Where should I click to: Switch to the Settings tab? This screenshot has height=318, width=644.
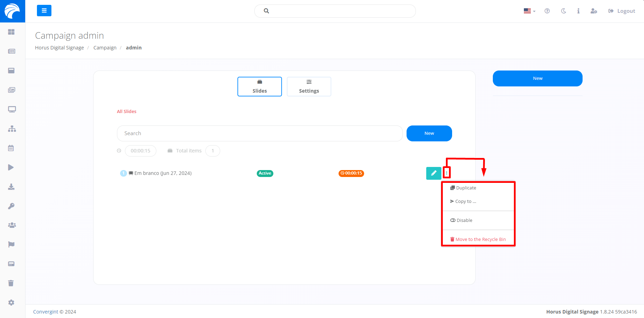coord(309,86)
